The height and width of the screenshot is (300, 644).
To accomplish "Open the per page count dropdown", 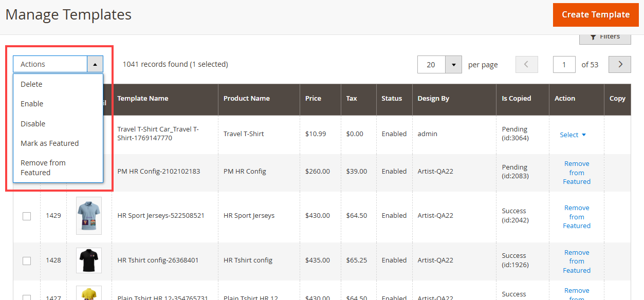I will tap(453, 65).
